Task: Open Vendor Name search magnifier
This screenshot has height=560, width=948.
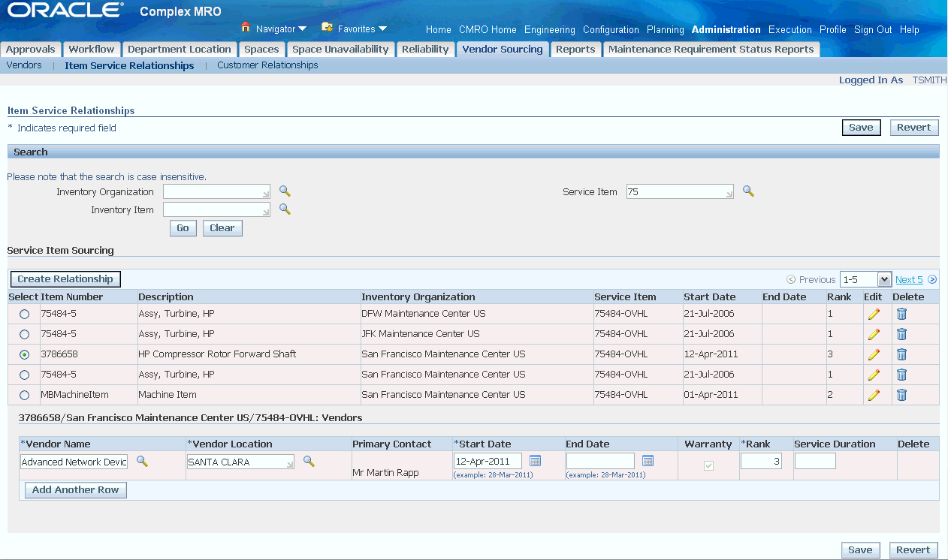Action: click(141, 461)
